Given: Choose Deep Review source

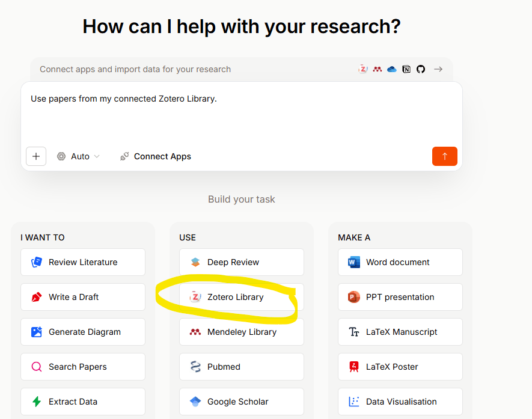Looking at the screenshot, I should tap(242, 262).
